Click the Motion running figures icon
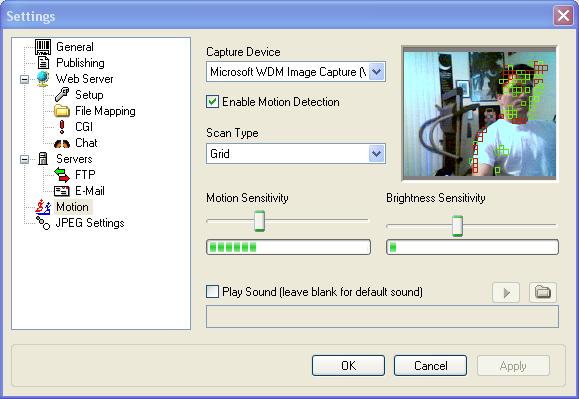The height and width of the screenshot is (399, 579). [x=43, y=207]
